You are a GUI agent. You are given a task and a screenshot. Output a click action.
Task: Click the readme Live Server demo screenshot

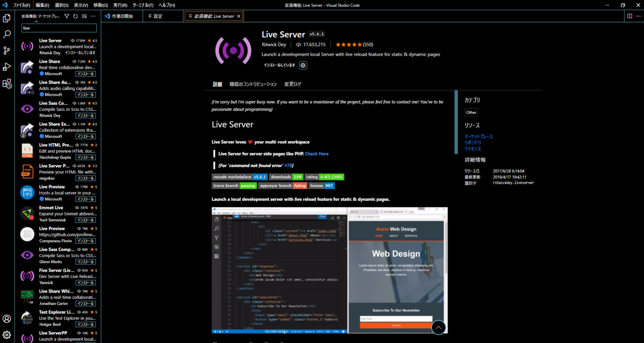pyautogui.click(x=330, y=270)
